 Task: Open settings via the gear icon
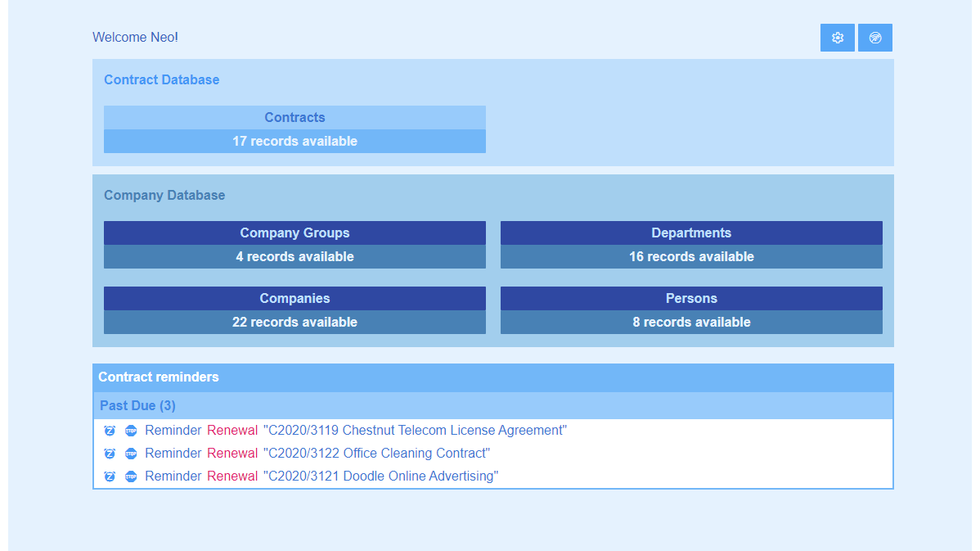836,37
